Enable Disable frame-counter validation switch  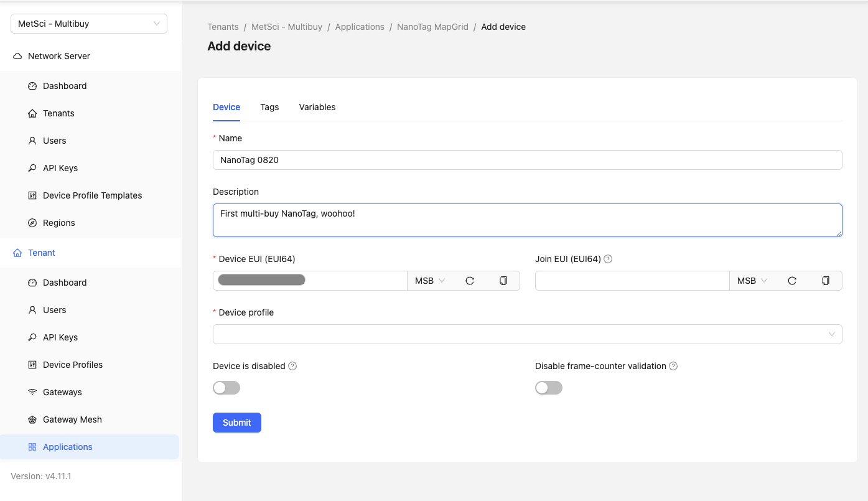(549, 388)
